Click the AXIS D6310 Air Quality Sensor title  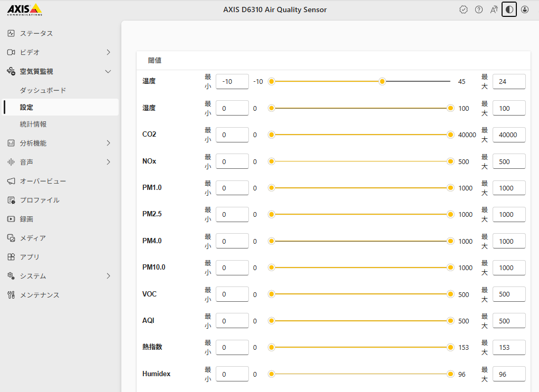coord(275,10)
